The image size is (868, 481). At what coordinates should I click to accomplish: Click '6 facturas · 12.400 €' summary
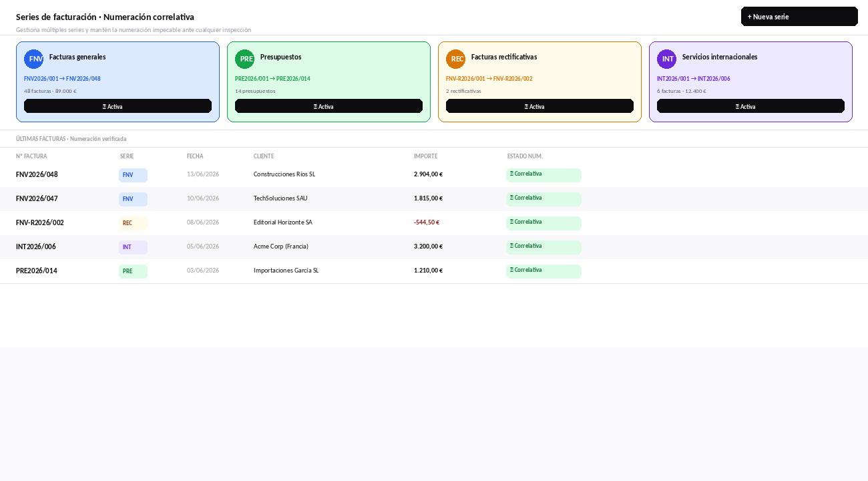pyautogui.click(x=682, y=91)
